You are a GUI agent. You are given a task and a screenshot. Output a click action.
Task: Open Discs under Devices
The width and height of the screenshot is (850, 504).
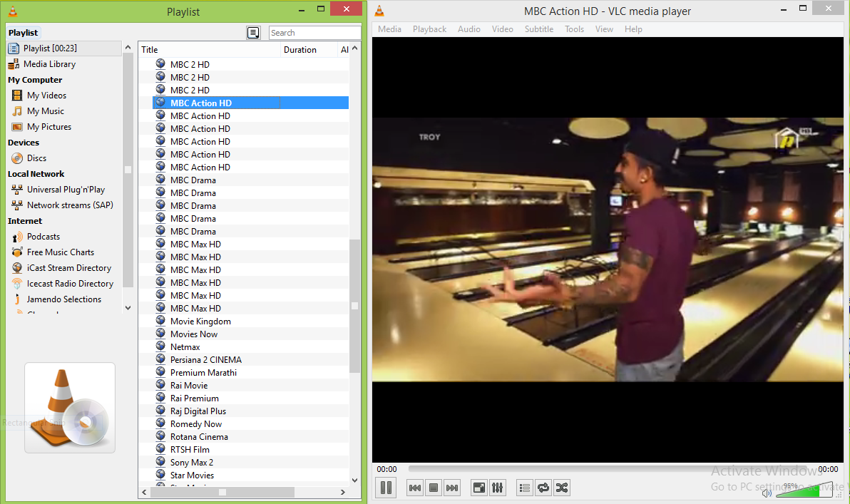(36, 158)
